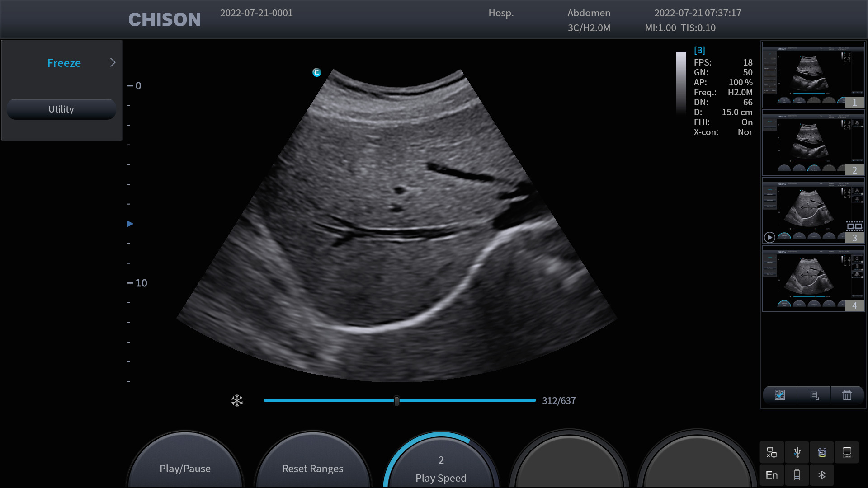The image size is (868, 488).
Task: Open saved image thumbnail 2
Action: coord(813,142)
